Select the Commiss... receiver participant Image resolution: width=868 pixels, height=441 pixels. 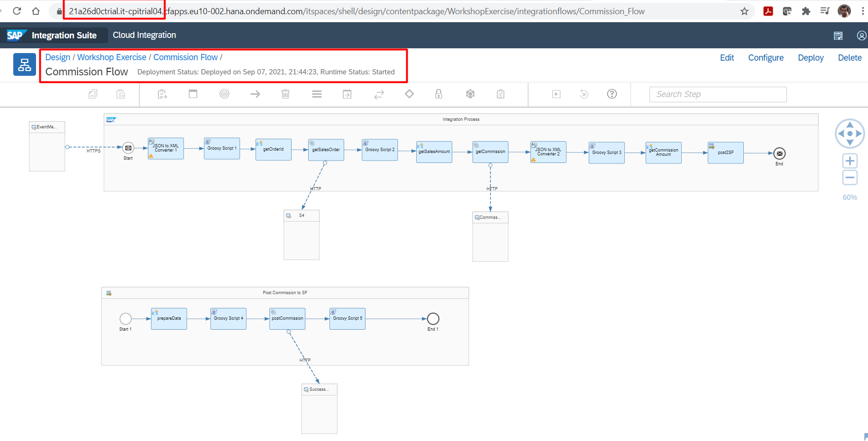pyautogui.click(x=491, y=236)
